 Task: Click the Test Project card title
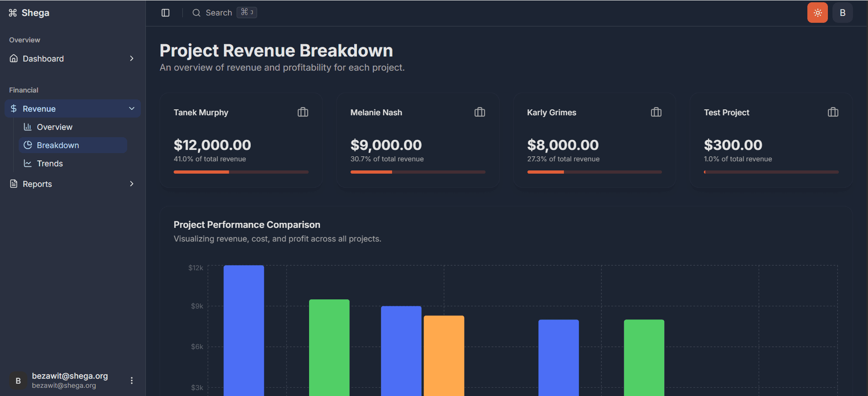(x=727, y=113)
